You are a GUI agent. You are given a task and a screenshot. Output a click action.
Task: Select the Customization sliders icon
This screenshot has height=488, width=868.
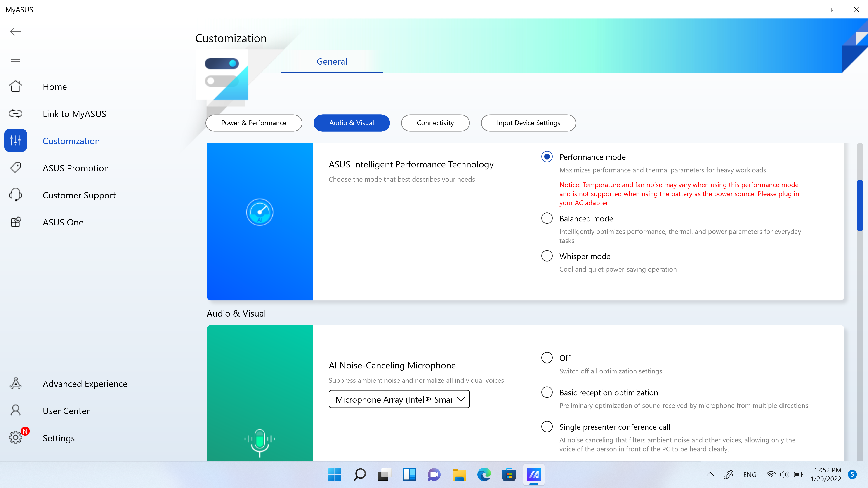point(16,141)
